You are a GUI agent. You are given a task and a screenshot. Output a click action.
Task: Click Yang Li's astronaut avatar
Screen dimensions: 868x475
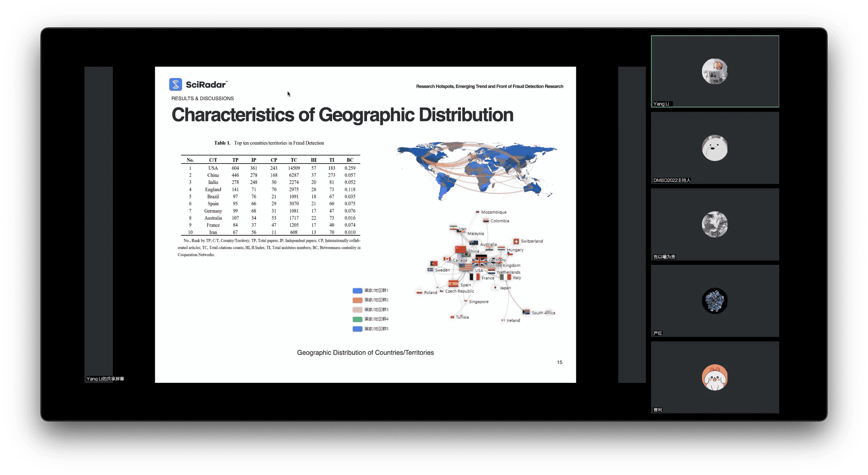tap(714, 71)
